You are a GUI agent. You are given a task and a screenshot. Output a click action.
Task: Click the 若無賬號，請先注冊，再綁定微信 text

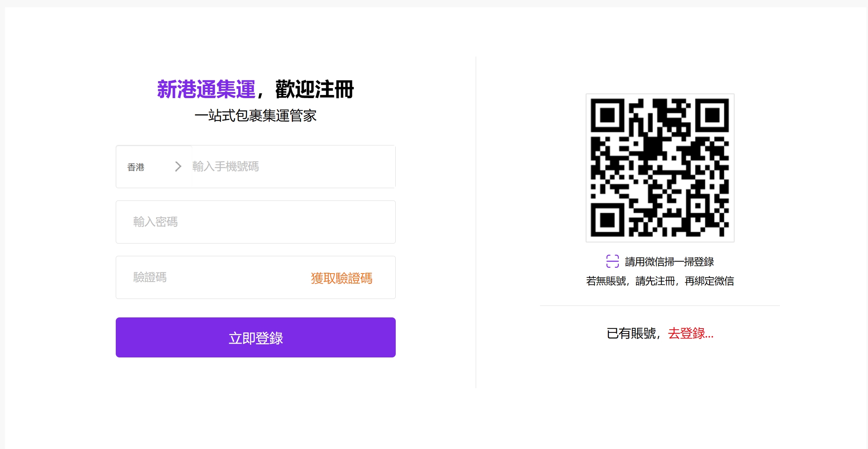[x=660, y=281]
